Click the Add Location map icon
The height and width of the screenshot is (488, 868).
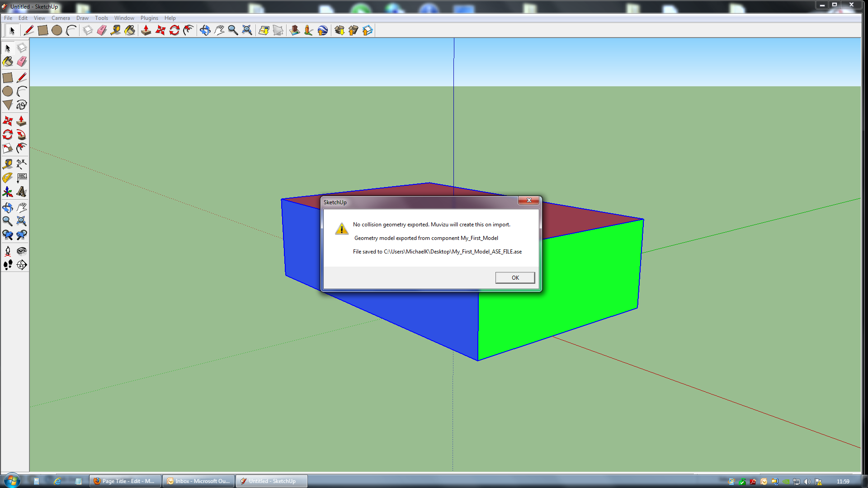tap(264, 30)
